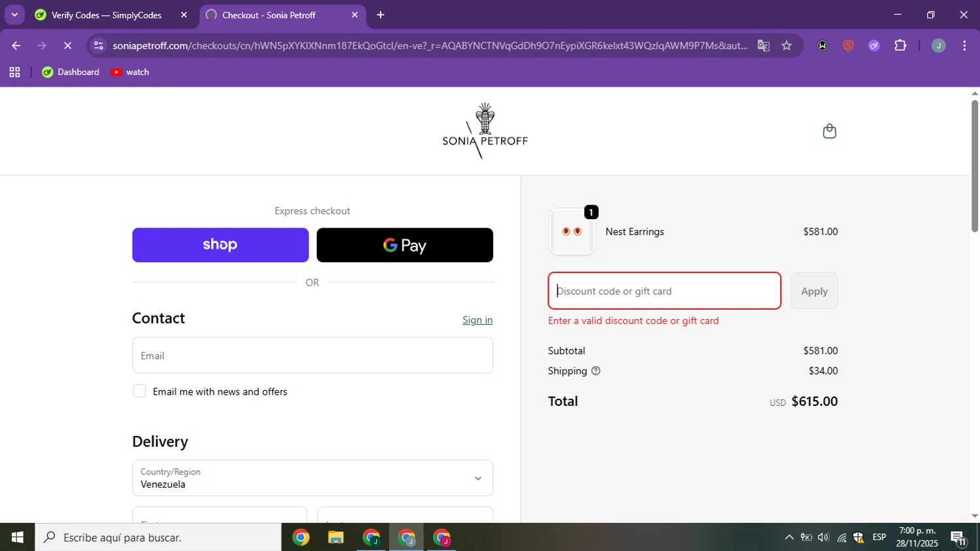Image resolution: width=980 pixels, height=551 pixels.
Task: Open the site information icon in the address bar
Action: click(x=99, y=46)
